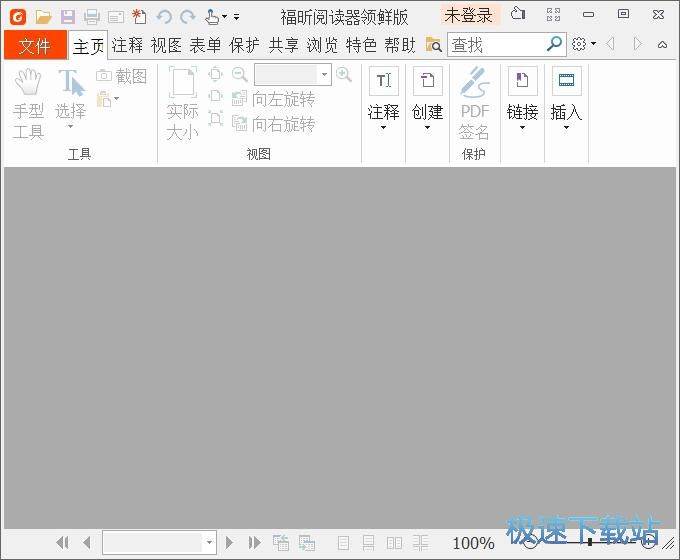Go to last page in status bar
The width and height of the screenshot is (680, 560).
coord(255,543)
